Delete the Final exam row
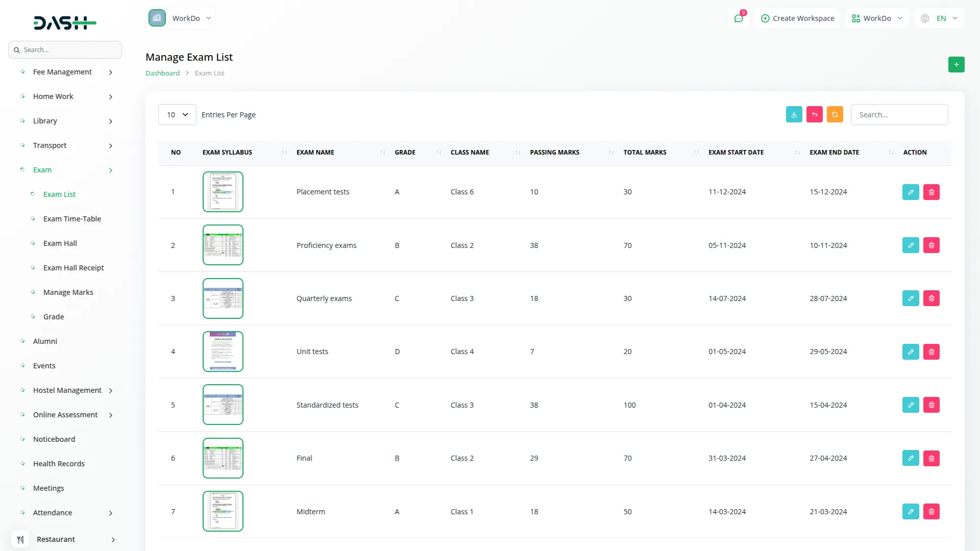980x551 pixels. 932,458
